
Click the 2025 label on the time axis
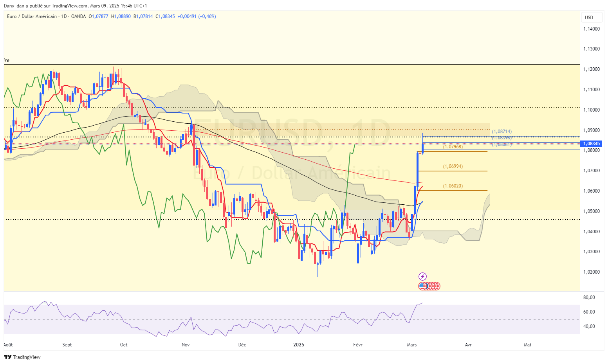pyautogui.click(x=299, y=345)
